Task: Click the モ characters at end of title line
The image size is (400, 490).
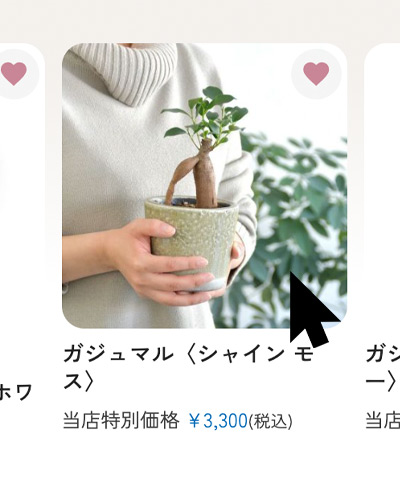Action: 304,354
